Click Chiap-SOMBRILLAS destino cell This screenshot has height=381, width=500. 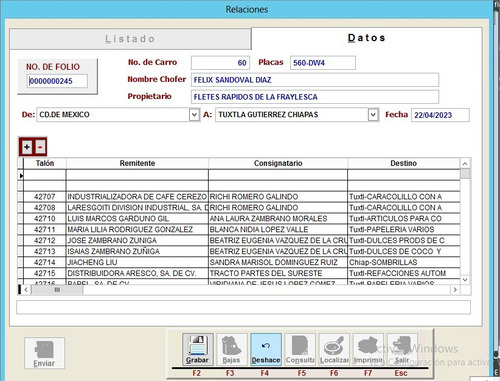pyautogui.click(x=404, y=262)
